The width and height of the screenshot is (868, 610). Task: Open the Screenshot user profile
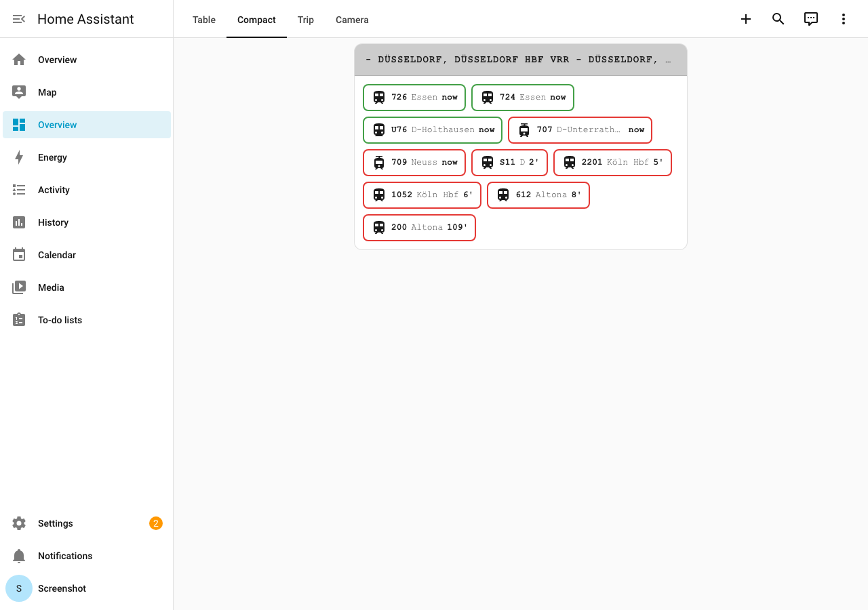click(x=87, y=588)
